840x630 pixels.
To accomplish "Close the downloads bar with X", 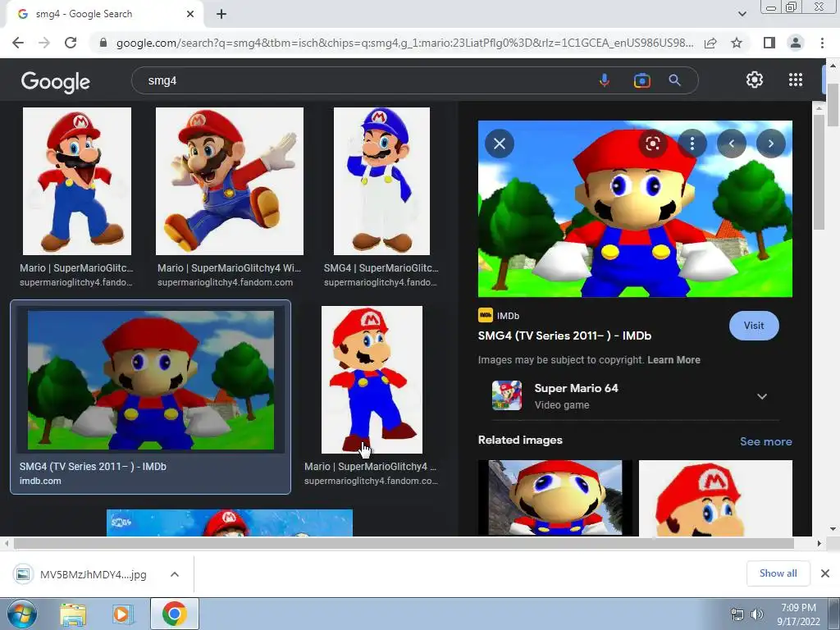I will coord(825,573).
